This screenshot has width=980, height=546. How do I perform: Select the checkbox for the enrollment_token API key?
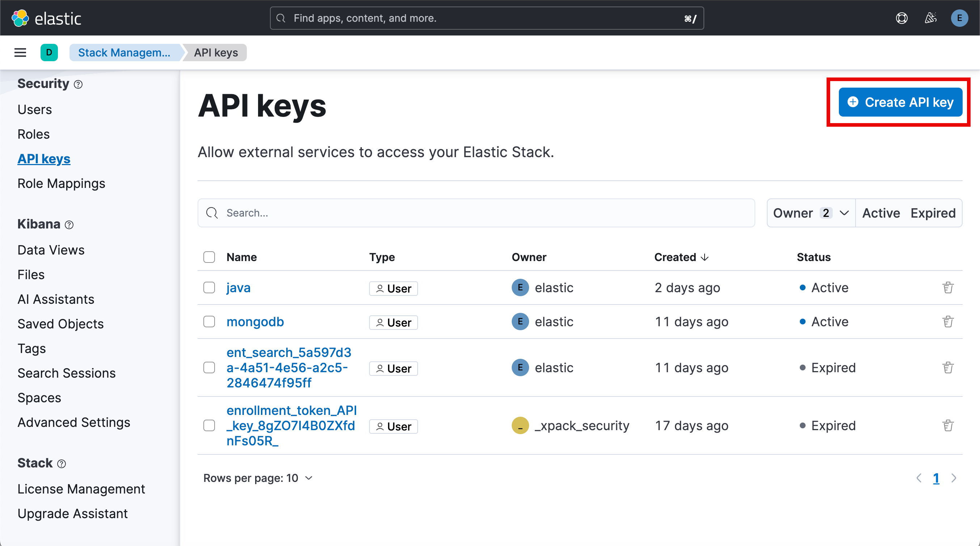(209, 426)
